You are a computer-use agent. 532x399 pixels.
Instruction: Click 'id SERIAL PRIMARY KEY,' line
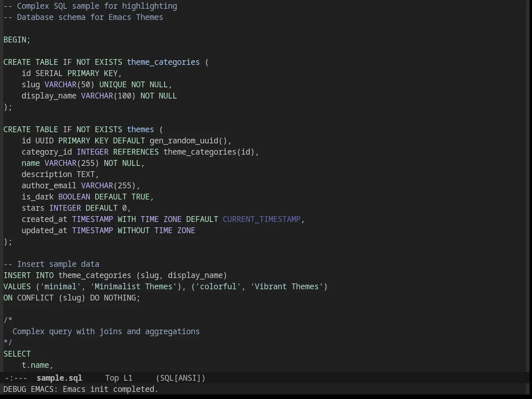pos(72,73)
